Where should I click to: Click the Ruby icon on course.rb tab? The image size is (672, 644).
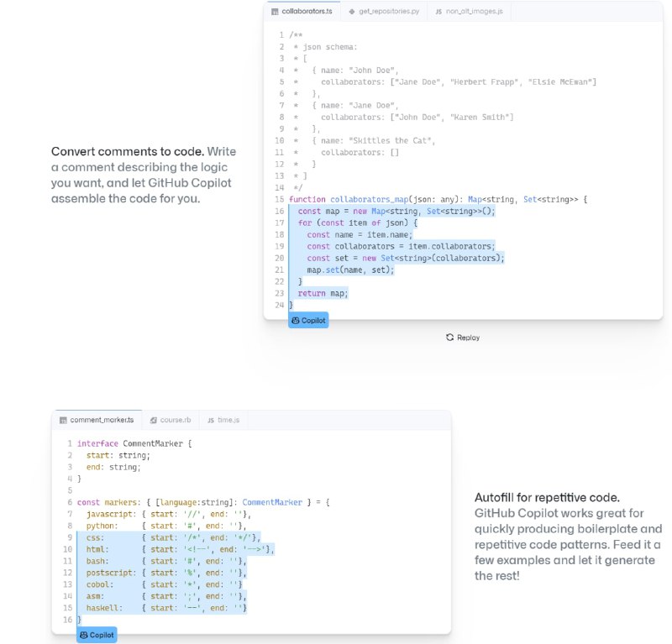(x=154, y=421)
